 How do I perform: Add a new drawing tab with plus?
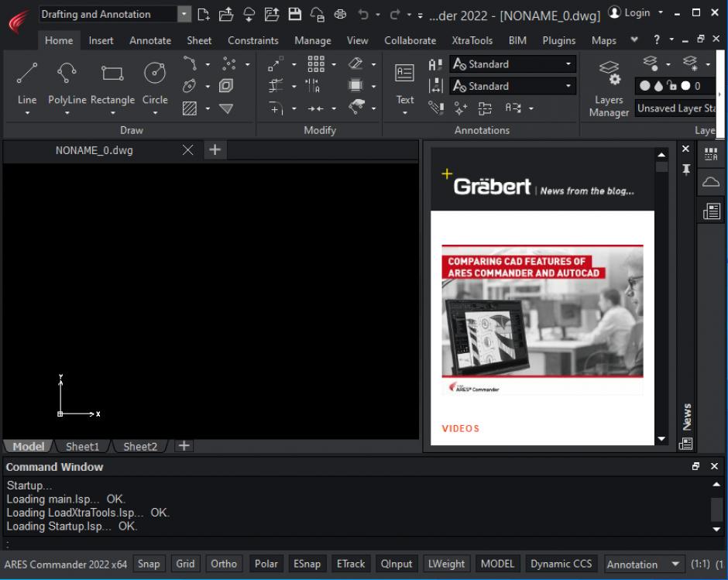pyautogui.click(x=215, y=149)
